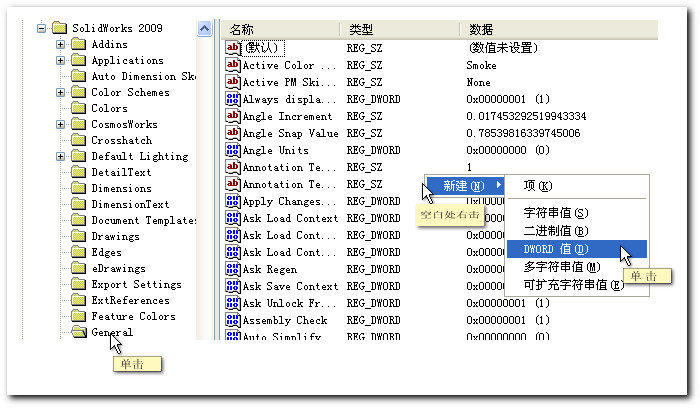Click the DWORD icon beside Assembly Check

tap(233, 320)
